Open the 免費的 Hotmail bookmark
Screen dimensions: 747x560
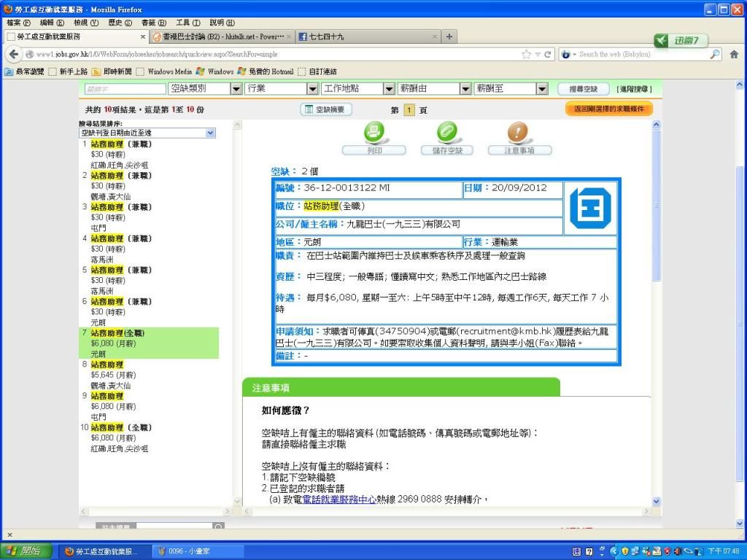point(266,71)
